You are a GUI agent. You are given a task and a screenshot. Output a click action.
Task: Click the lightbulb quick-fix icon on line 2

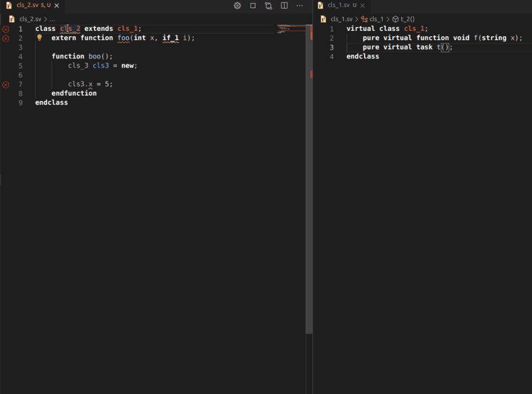coord(39,37)
